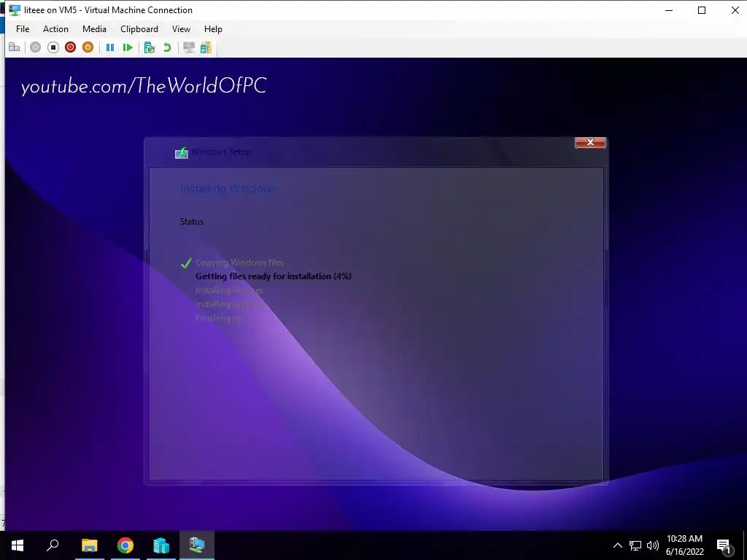Click the 'Finishing up' status line
747x560 pixels.
[x=219, y=318]
